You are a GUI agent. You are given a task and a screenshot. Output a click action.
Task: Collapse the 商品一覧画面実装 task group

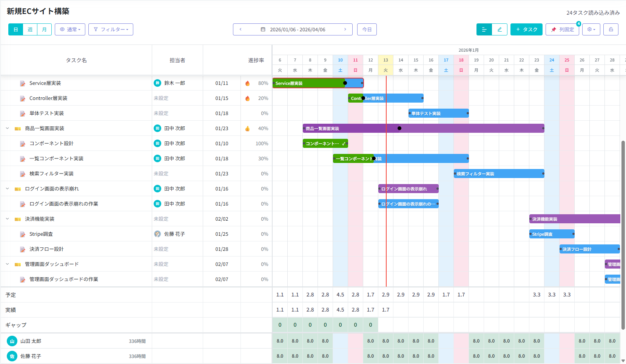8,128
